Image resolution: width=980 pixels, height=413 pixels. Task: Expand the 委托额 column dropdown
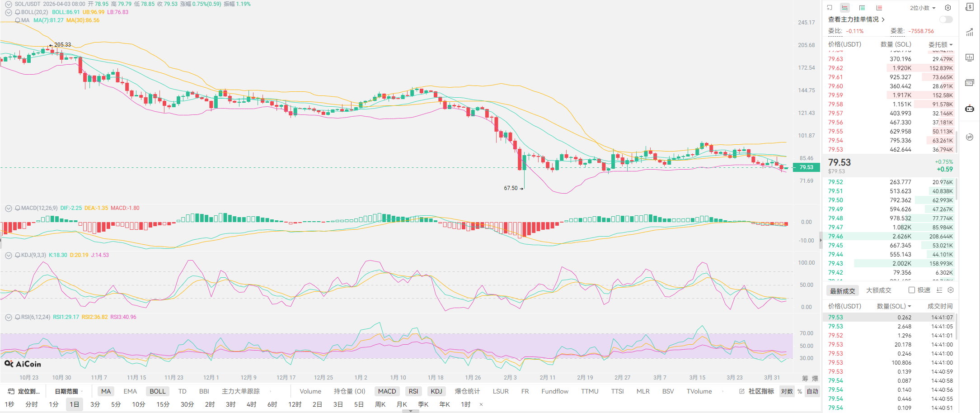(x=940, y=44)
